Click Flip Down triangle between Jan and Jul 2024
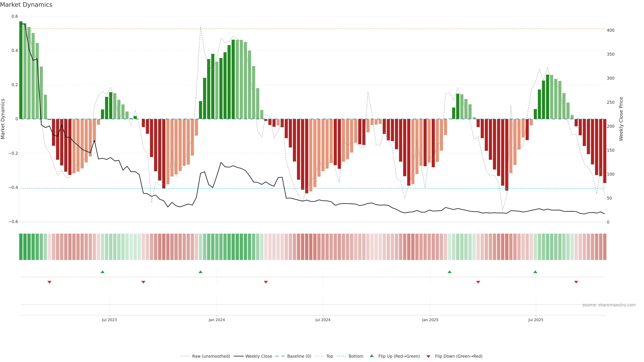This screenshot has height=362, width=644. (x=266, y=282)
